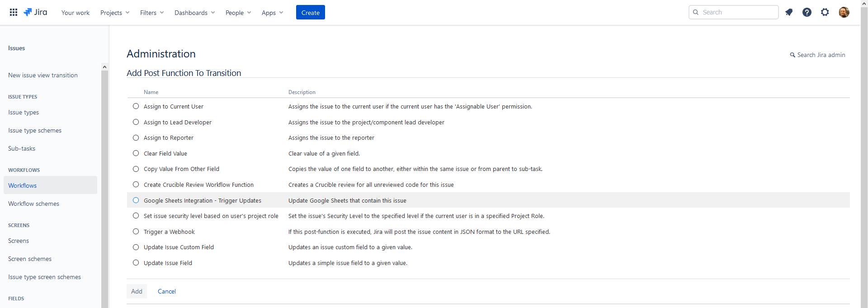Expand the Projects dropdown
Viewport: 868px width, 308px height.
click(x=115, y=13)
